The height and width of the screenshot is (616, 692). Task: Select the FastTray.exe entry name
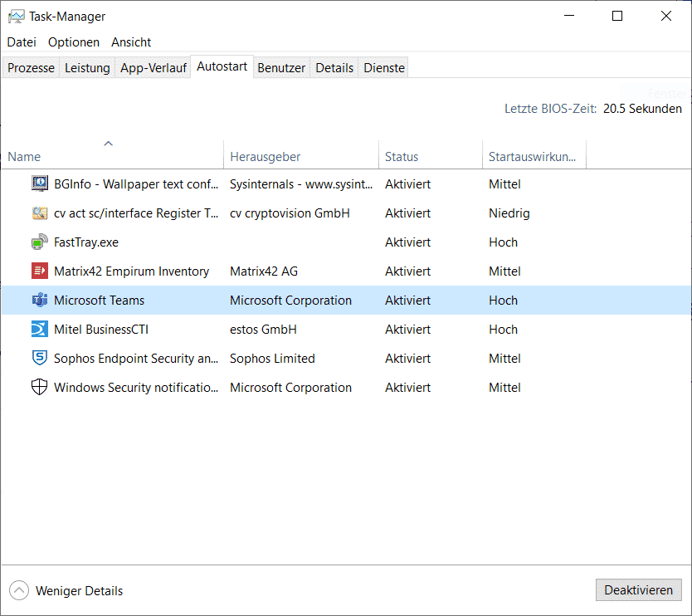86,242
